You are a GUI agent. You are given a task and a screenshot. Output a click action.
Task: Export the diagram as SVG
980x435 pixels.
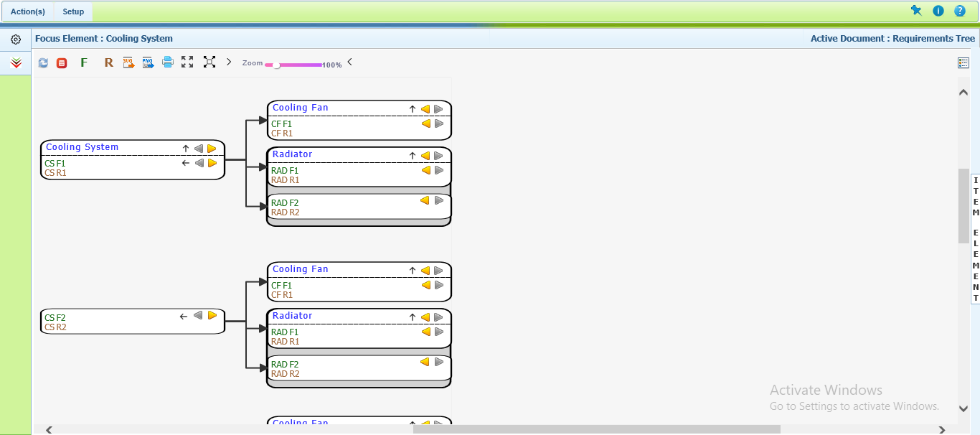coord(129,62)
